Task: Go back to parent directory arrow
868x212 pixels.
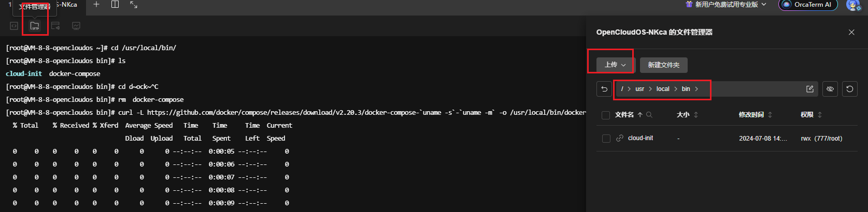Action: tap(604, 89)
